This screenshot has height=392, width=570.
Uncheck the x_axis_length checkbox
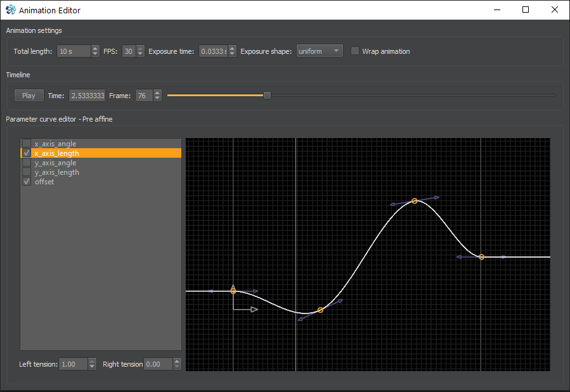(x=27, y=153)
